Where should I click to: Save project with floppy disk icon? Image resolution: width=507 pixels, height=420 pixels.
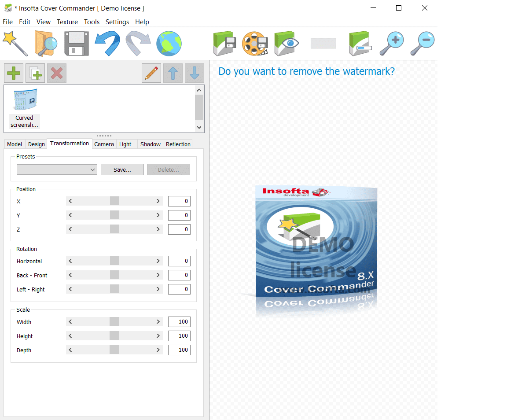(77, 44)
